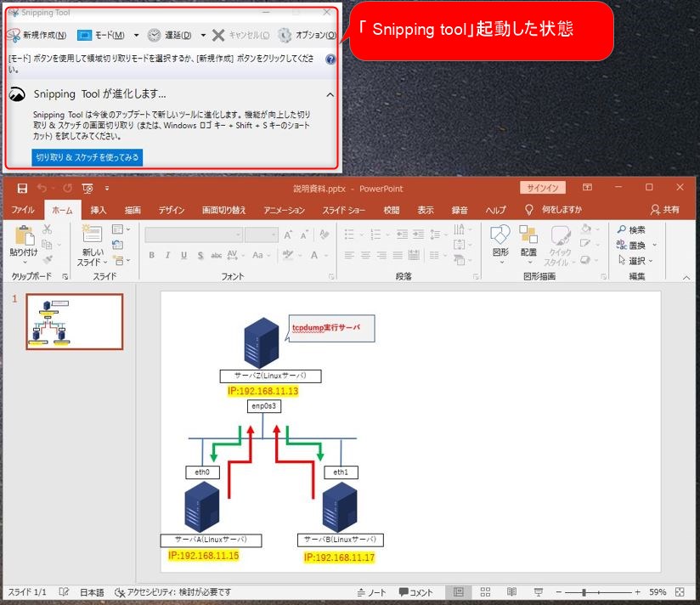700x605 pixels.
Task: Open the slide Layout dropdown
Action: click(121, 229)
